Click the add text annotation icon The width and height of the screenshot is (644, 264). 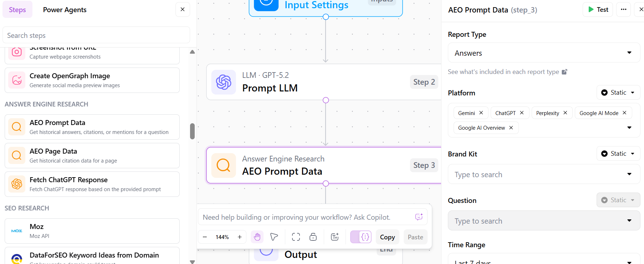pyautogui.click(x=334, y=237)
